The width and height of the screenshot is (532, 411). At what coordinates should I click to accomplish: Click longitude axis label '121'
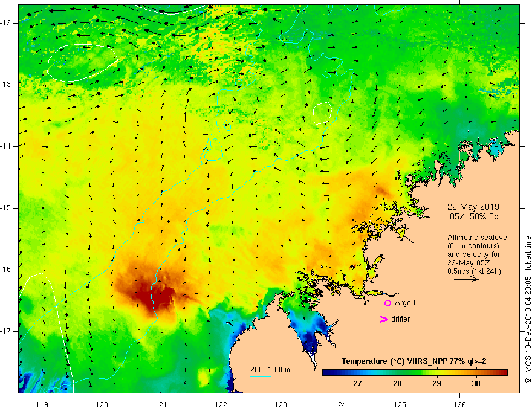tap(161, 404)
